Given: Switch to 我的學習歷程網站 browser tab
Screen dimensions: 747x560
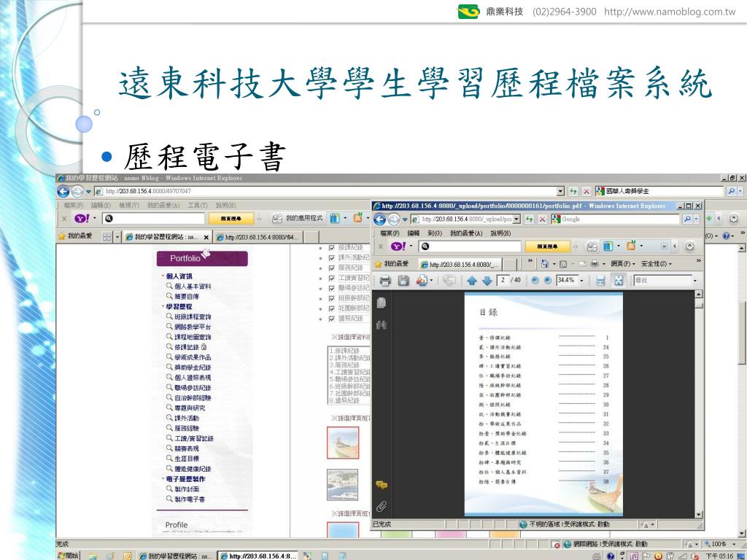Looking at the screenshot, I should [x=166, y=237].
